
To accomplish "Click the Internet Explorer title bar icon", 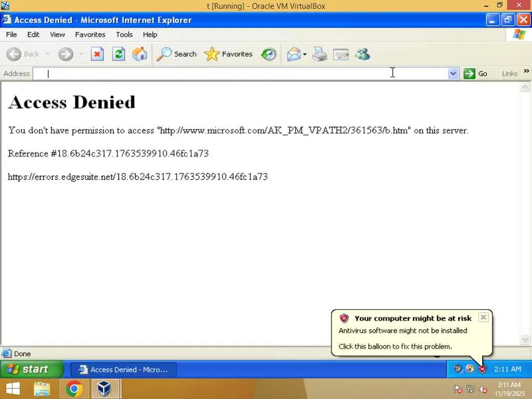I will (x=6, y=20).
